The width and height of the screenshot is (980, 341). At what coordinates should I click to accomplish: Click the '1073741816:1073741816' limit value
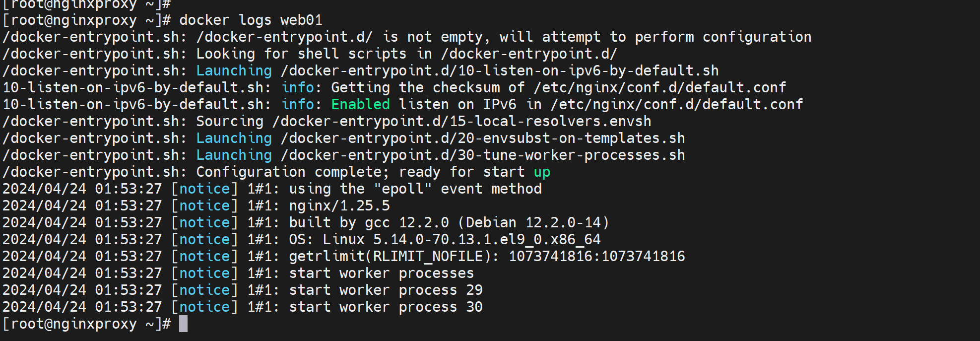[x=596, y=257]
